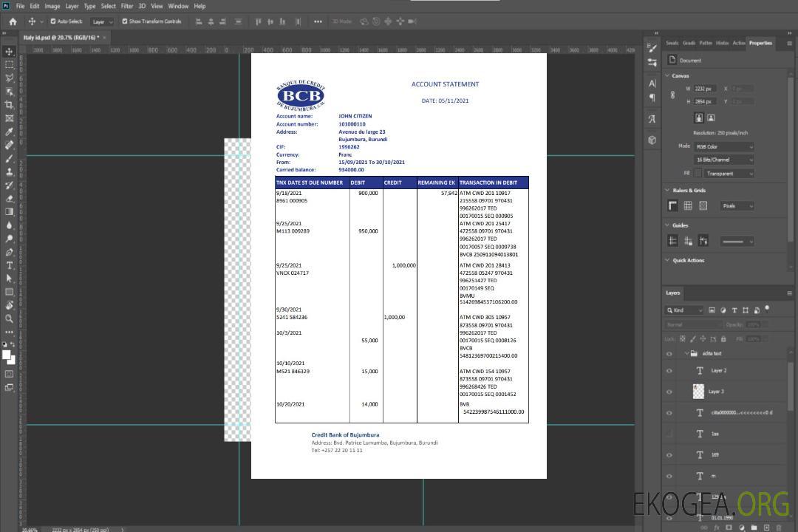Viewport: 798px width, 532px height.
Task: Collapse the 'edite text' group arrow
Action: pos(686,353)
